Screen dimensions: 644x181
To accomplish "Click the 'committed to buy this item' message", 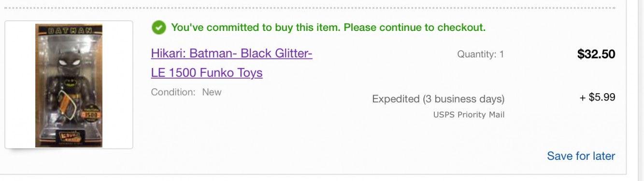I will [x=328, y=28].
